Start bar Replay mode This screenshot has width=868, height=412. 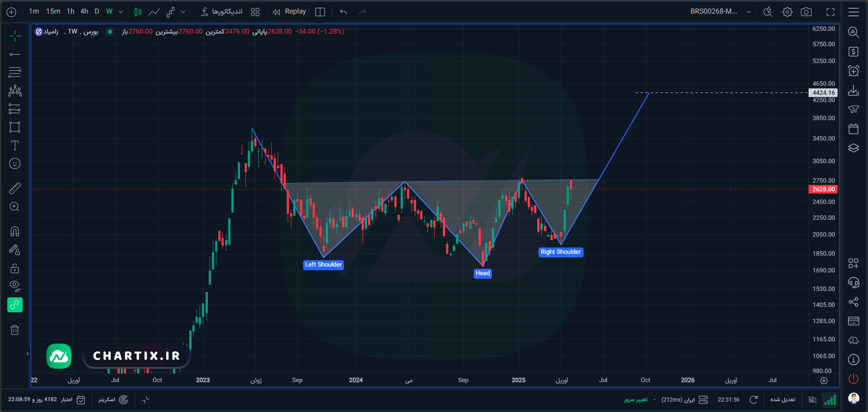click(x=289, y=11)
